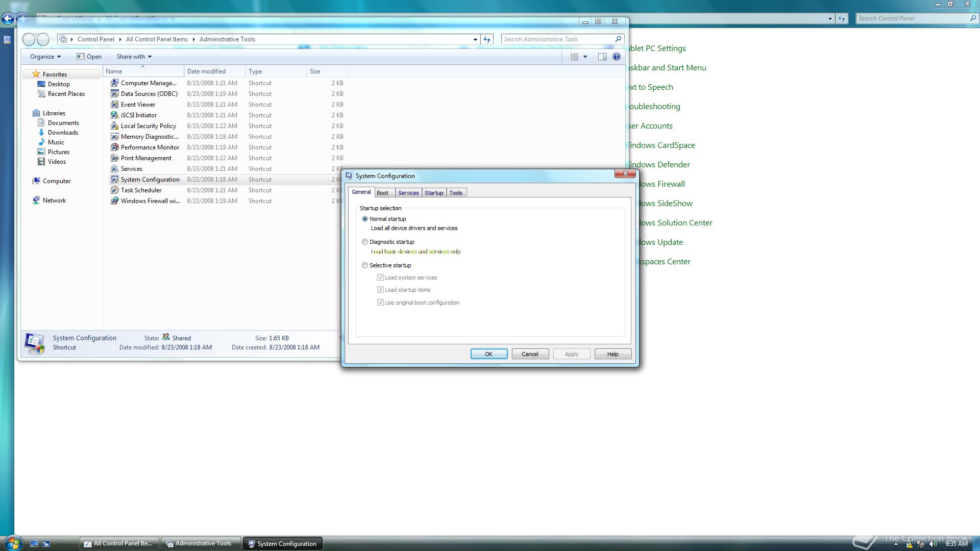Click Cancel in System Configuration
980x551 pixels.
coord(530,354)
